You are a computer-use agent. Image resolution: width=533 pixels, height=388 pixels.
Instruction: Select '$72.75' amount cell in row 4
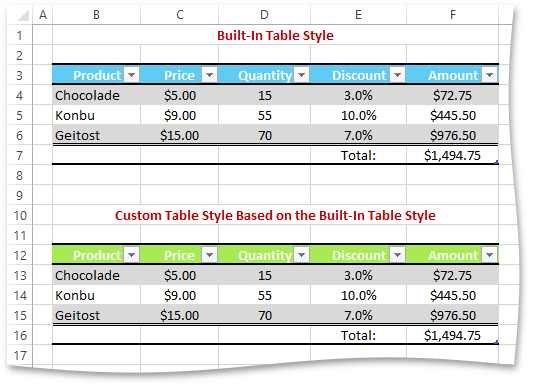point(452,95)
